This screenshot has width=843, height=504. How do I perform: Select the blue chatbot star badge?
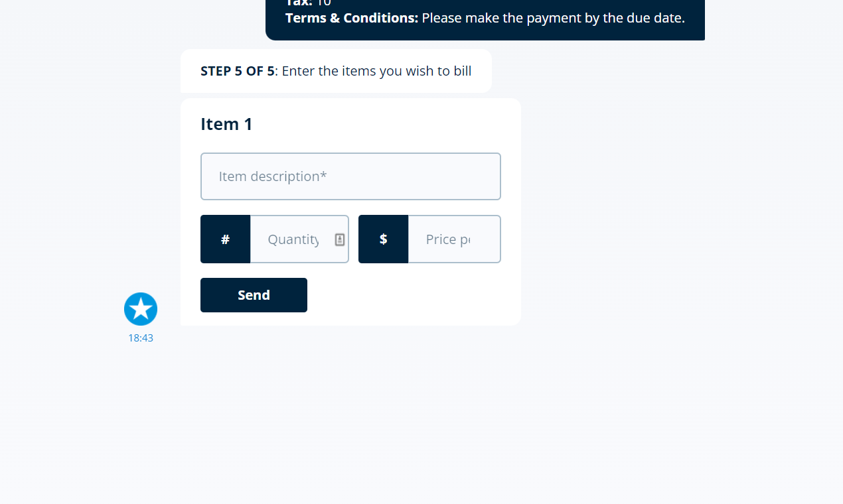click(141, 308)
